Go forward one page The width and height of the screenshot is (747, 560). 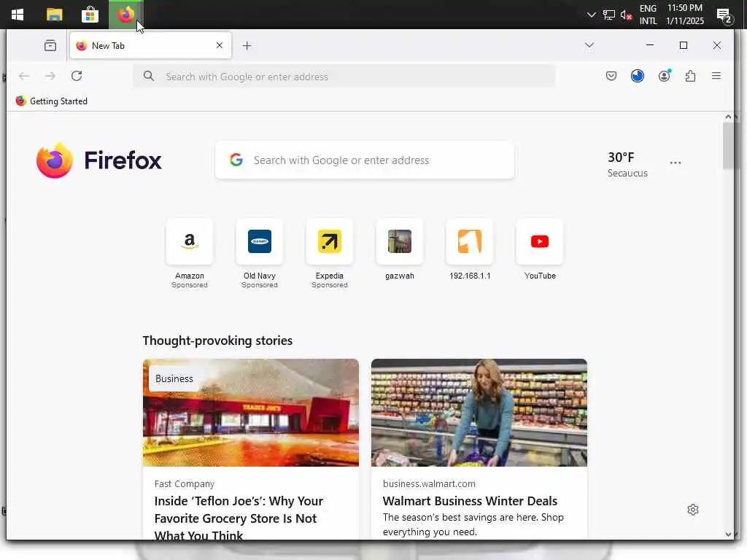point(50,76)
